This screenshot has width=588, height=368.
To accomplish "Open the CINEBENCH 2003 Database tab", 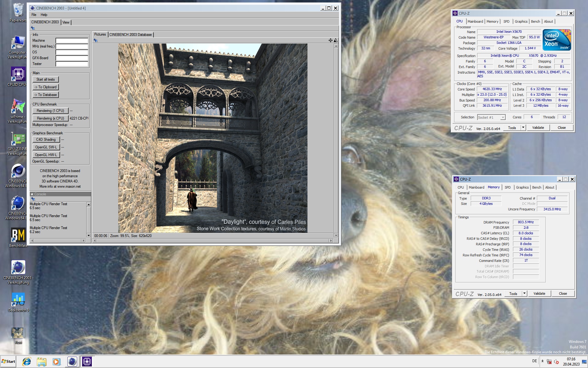I will tap(130, 35).
